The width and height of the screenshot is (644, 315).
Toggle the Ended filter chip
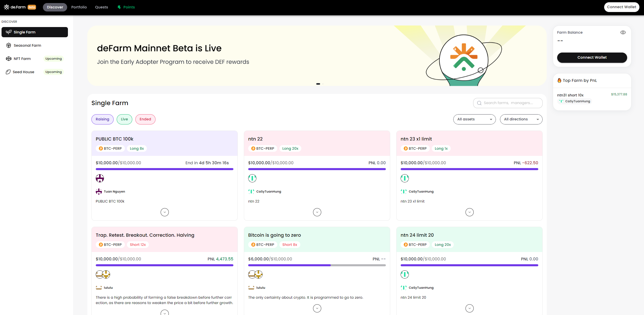click(145, 119)
